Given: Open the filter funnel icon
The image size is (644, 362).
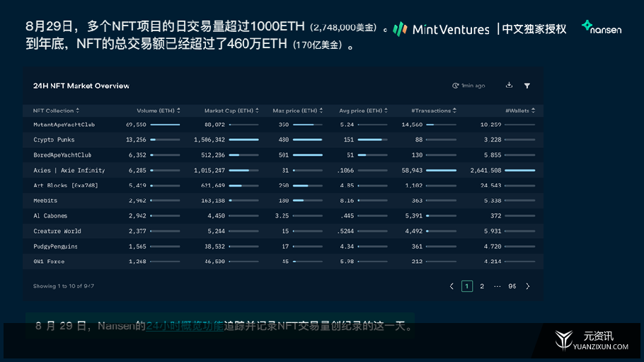Looking at the screenshot, I should pyautogui.click(x=527, y=86).
